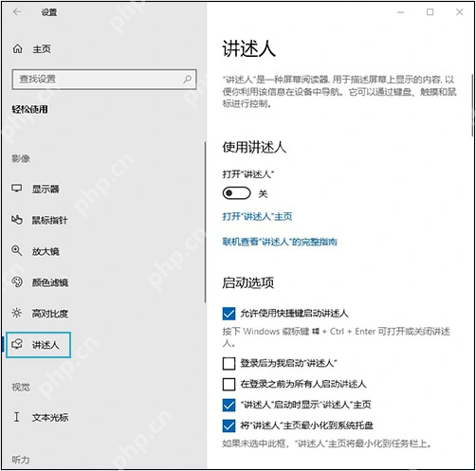Screen dimensions: 476x471
Task: Click the 查找设置 search field
Action: pyautogui.click(x=104, y=80)
